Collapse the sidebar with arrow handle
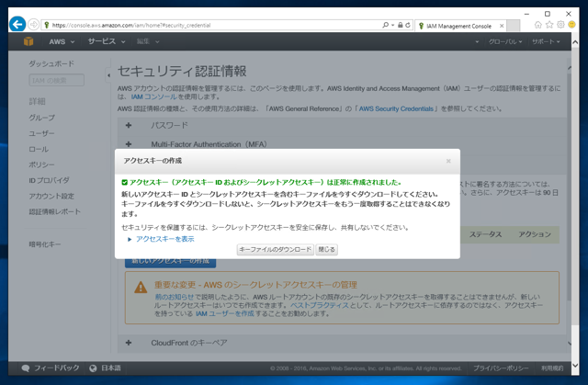588x385 pixels. (108, 75)
